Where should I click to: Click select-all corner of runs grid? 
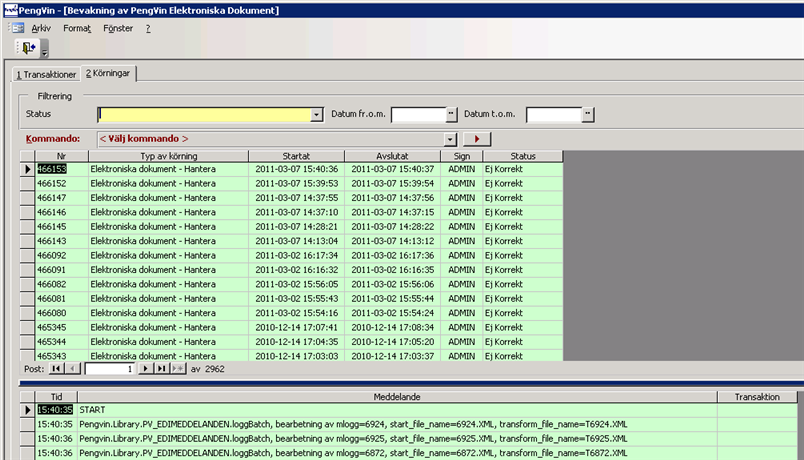tap(27, 156)
